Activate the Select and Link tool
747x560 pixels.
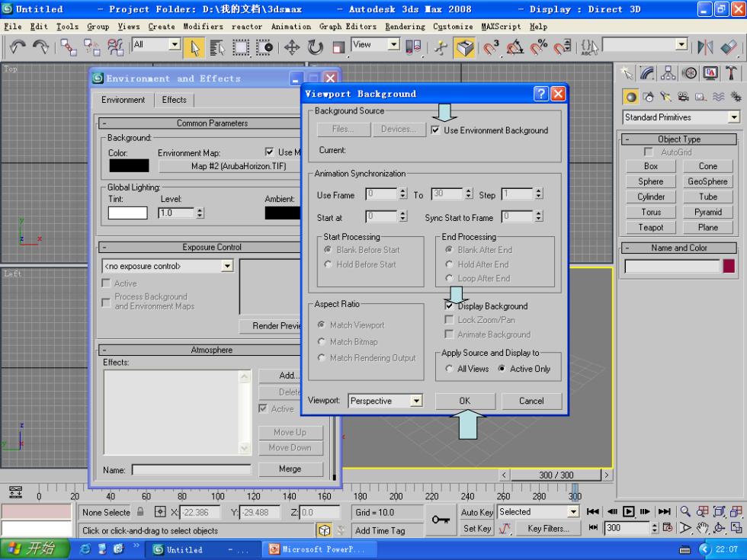[69, 47]
